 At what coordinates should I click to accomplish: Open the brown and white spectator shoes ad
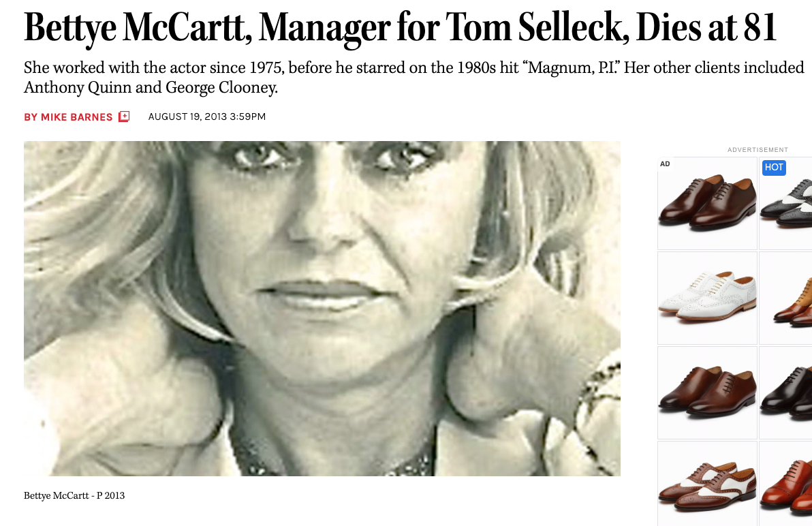pyautogui.click(x=707, y=482)
